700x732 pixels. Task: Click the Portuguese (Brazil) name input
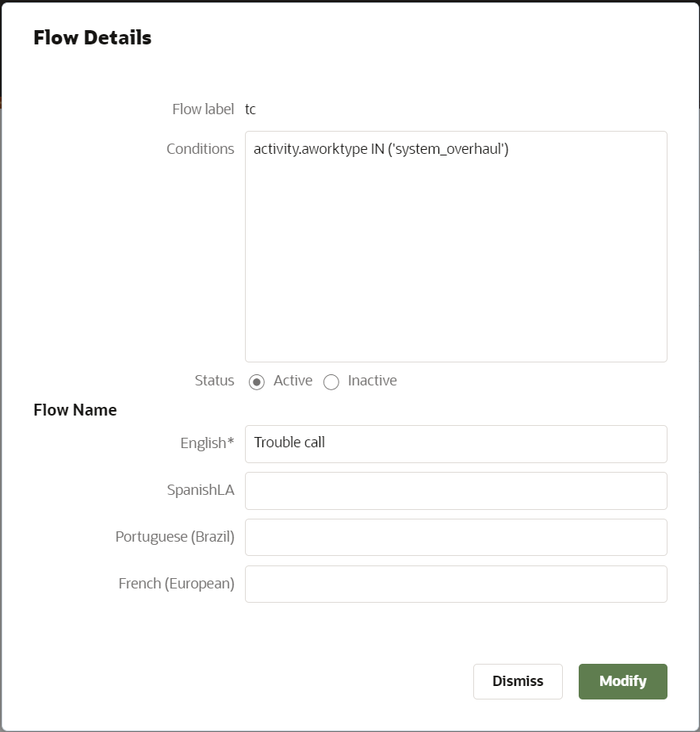tap(456, 538)
